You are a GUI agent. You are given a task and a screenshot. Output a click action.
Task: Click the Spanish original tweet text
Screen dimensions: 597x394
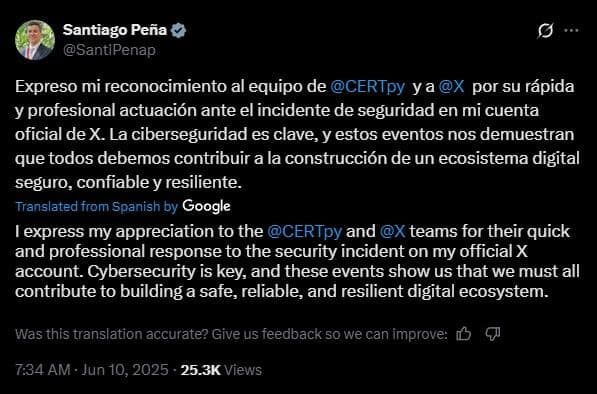297,134
